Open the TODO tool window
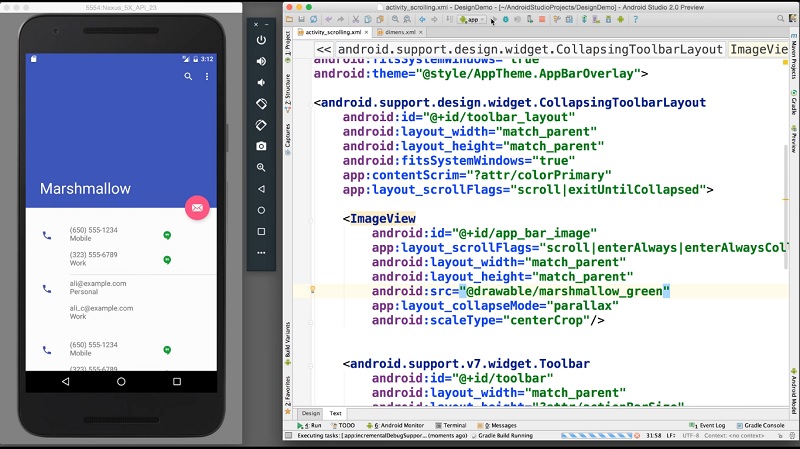 (343, 425)
